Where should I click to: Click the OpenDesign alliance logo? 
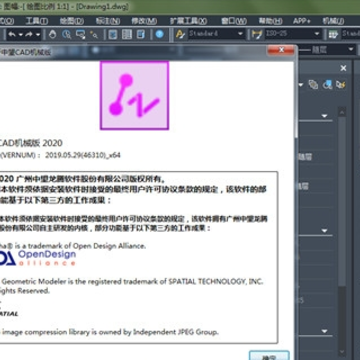point(38,257)
